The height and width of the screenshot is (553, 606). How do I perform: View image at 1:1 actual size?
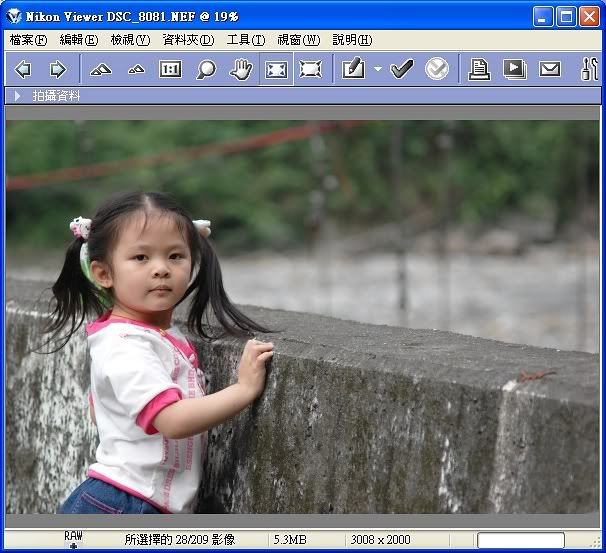pos(170,70)
